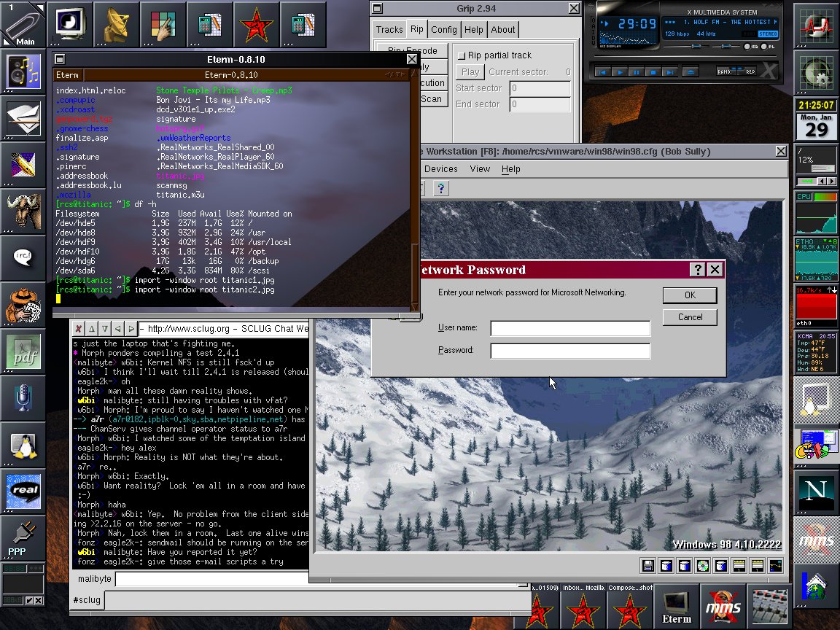Restore the Inbox Mozilla iconified window
840x630 pixels.
(583, 606)
